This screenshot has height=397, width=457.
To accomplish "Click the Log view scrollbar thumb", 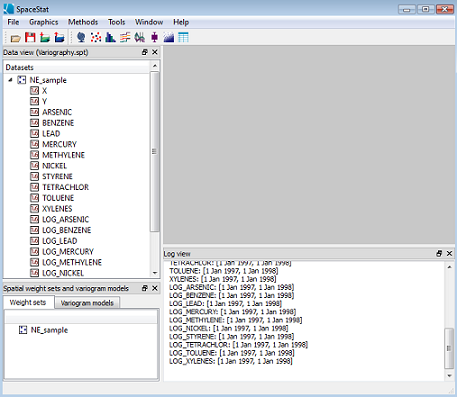I will [x=449, y=348].
